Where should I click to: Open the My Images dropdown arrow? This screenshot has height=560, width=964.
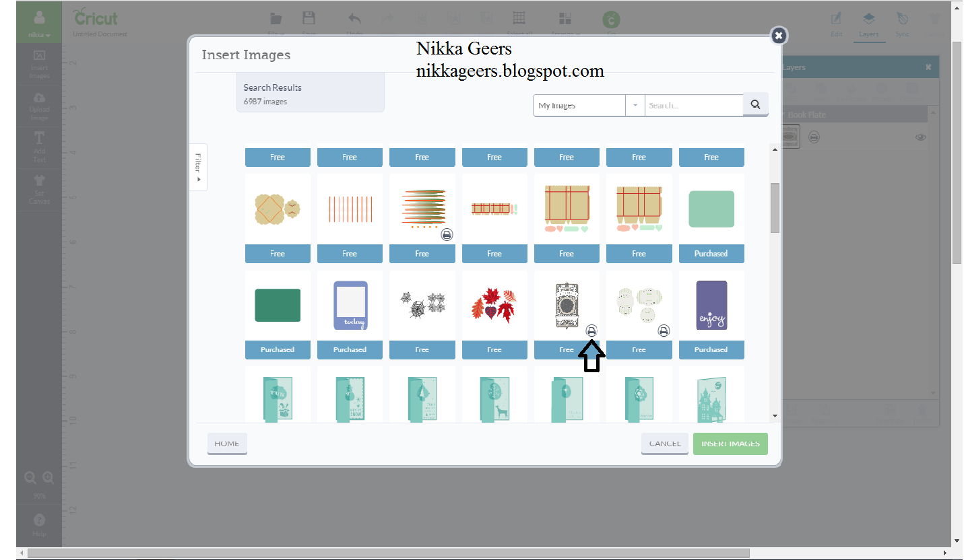tap(634, 105)
